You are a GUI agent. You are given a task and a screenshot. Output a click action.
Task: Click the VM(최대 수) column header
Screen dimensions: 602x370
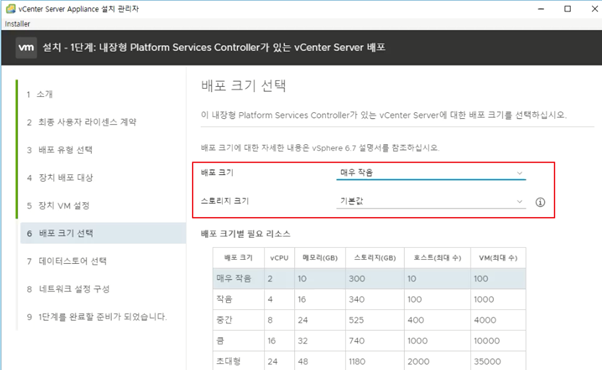[498, 258]
